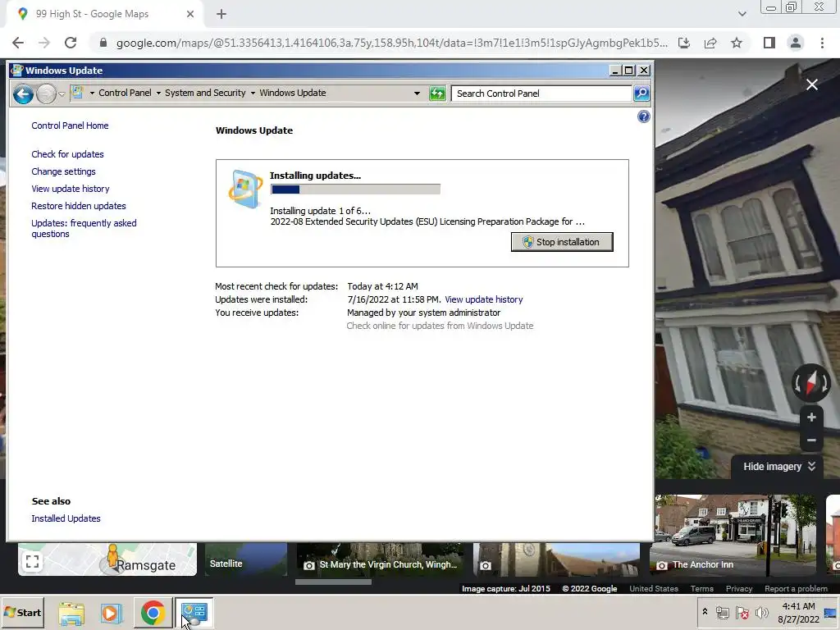Screen dimensions: 840x630
Task: Open View update history in sidebar
Action: coord(71,189)
